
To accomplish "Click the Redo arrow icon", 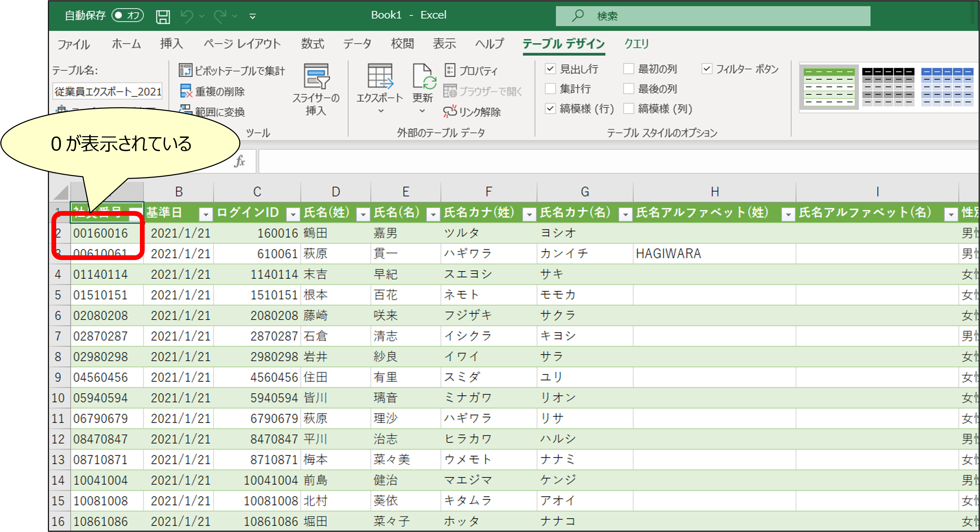I will coord(220,16).
